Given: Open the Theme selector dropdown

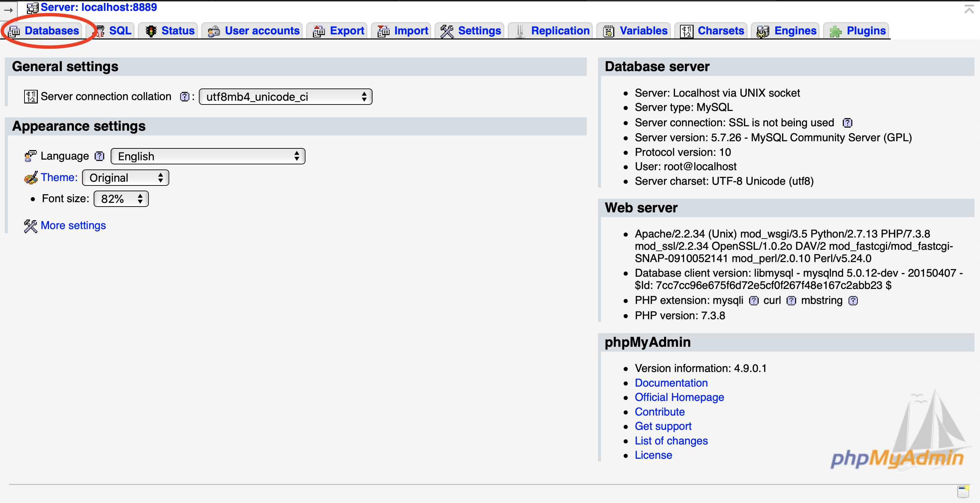Looking at the screenshot, I should (127, 178).
